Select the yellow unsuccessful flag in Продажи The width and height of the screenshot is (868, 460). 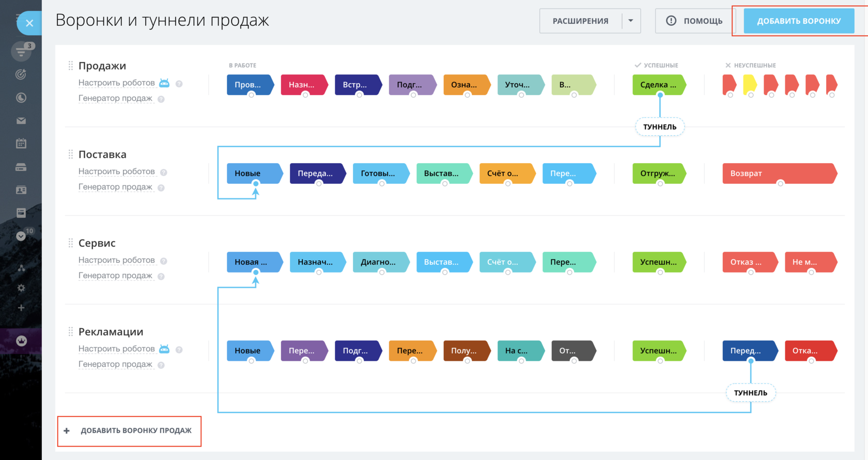coord(750,84)
